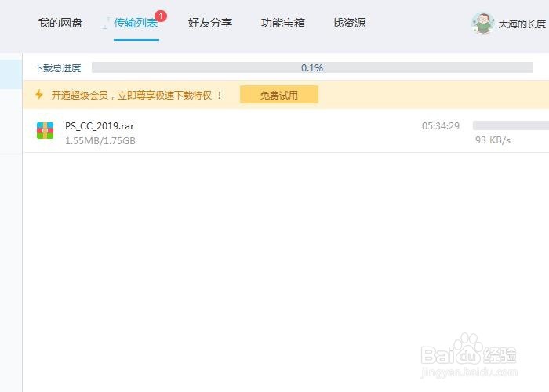549x392 pixels.
Task: Open the 我的网盘 tab
Action: (60, 23)
